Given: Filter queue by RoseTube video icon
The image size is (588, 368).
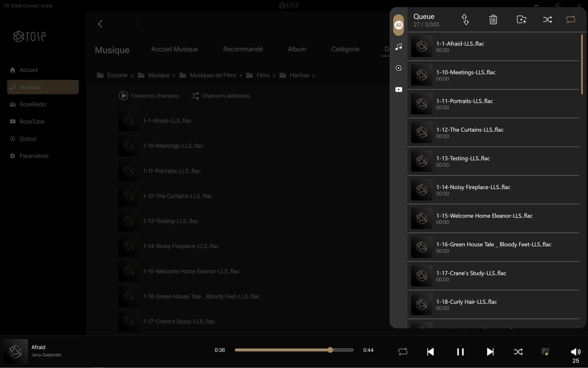Looking at the screenshot, I should (x=398, y=90).
